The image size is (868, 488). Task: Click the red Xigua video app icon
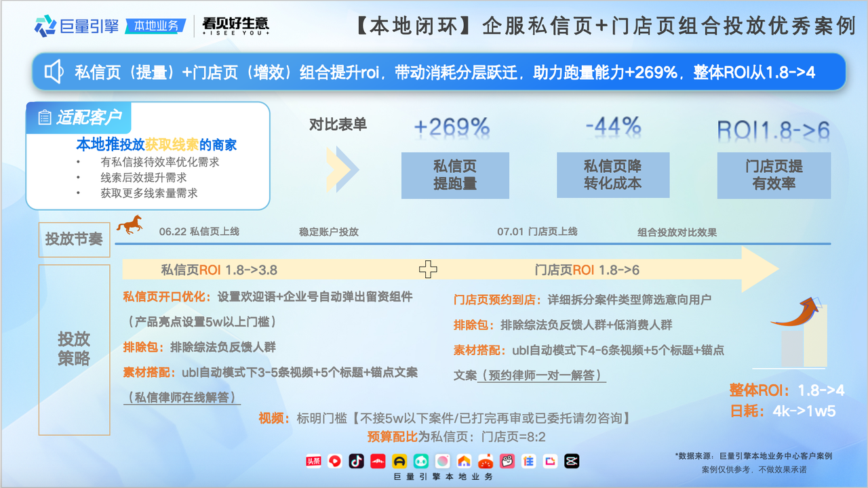tap(334, 461)
